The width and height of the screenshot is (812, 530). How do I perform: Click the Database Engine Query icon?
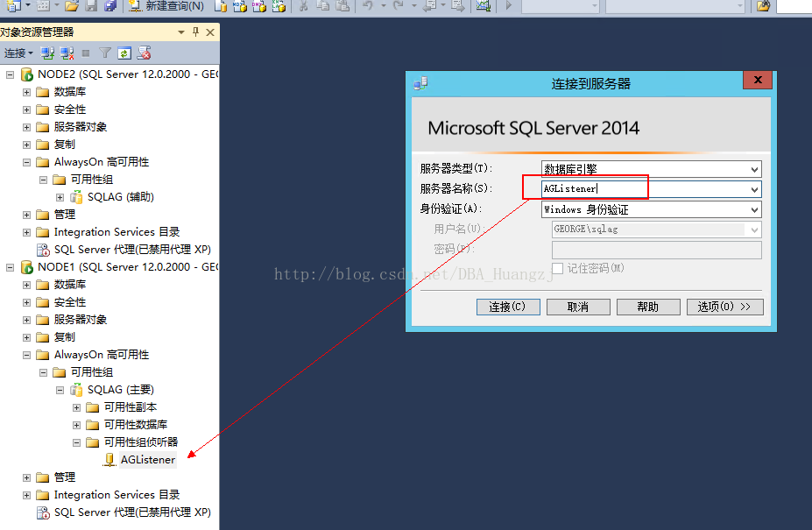221,6
